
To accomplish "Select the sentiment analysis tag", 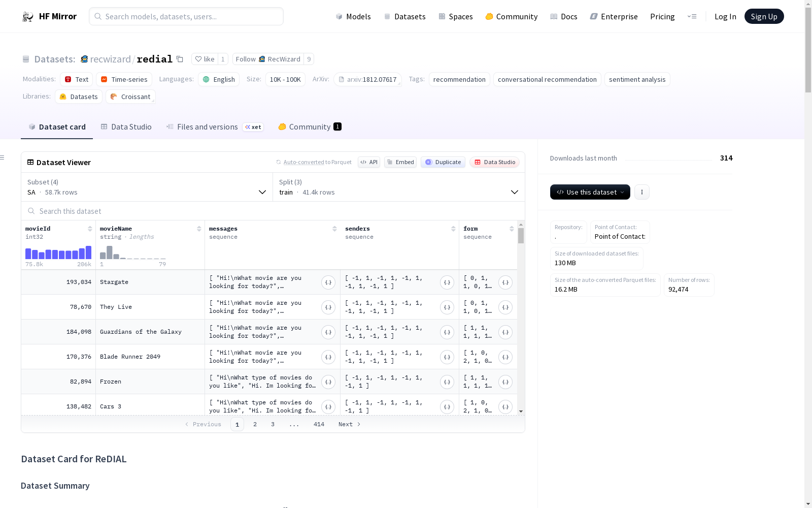I will tap(637, 79).
